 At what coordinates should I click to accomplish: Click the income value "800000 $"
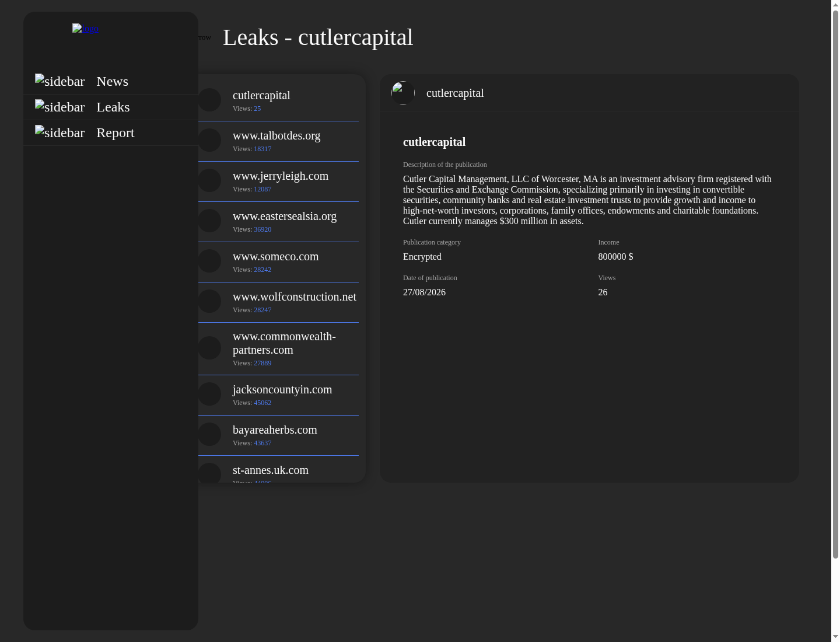click(615, 257)
